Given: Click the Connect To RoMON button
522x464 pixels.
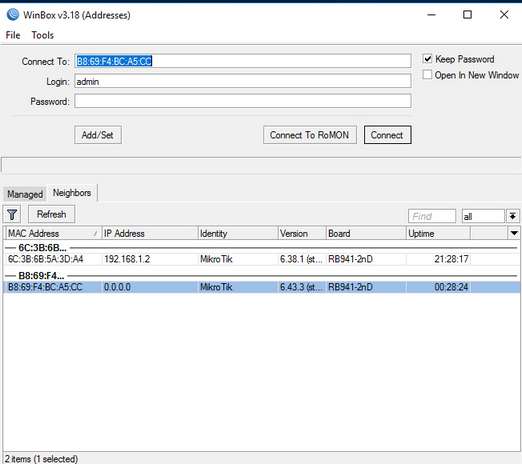Looking at the screenshot, I should point(310,135).
